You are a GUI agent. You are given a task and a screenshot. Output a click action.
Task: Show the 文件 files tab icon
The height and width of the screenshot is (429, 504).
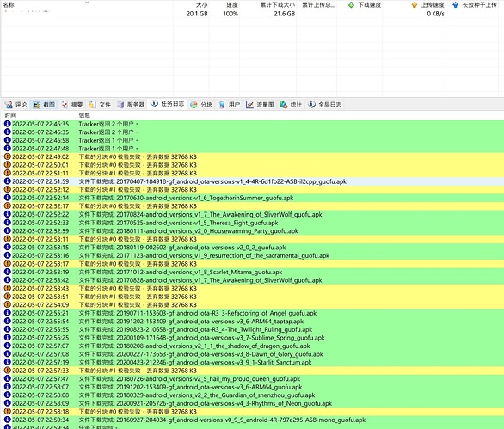point(93,104)
